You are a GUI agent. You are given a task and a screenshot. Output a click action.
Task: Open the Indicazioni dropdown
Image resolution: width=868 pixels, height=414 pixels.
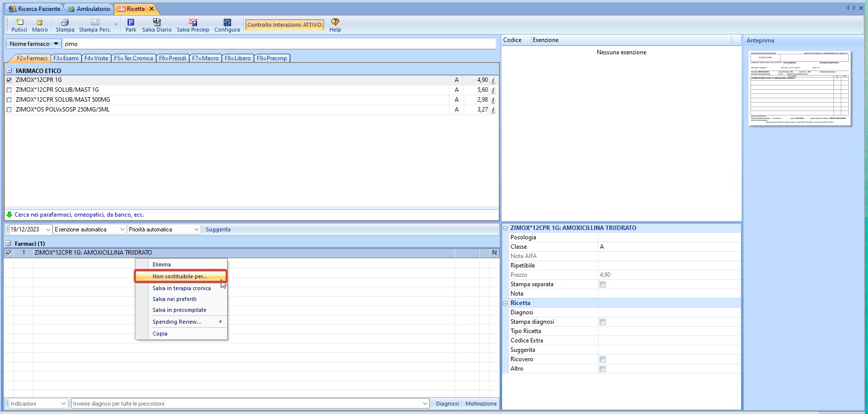(x=63, y=404)
